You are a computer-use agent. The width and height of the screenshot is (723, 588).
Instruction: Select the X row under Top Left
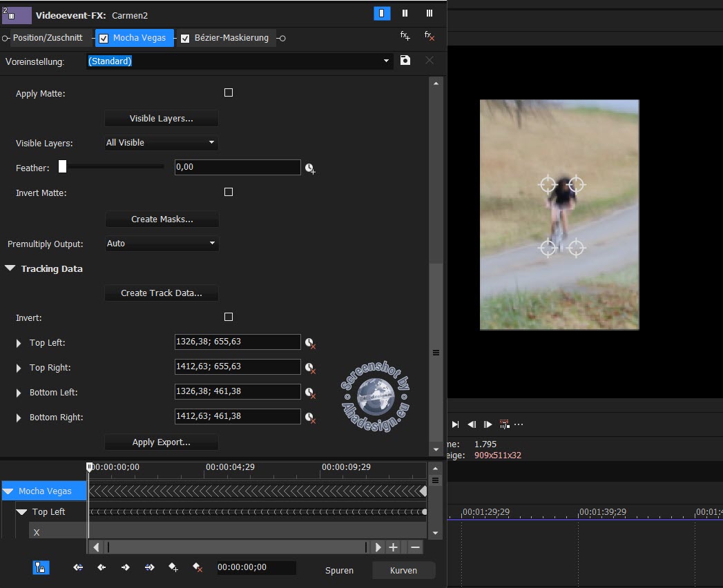(x=58, y=532)
